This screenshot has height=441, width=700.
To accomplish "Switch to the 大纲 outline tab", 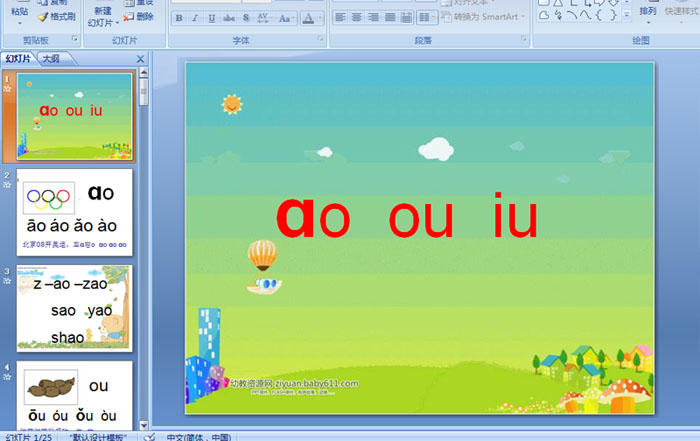I will click(51, 58).
